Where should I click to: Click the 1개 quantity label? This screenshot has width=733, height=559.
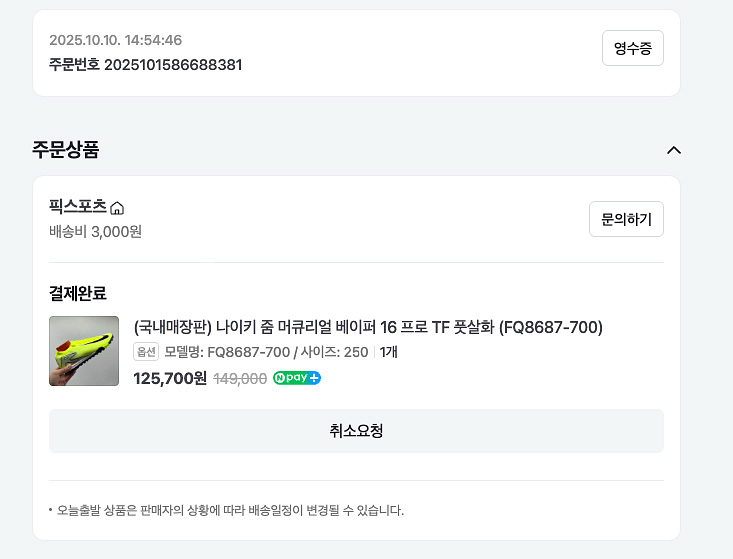click(389, 352)
